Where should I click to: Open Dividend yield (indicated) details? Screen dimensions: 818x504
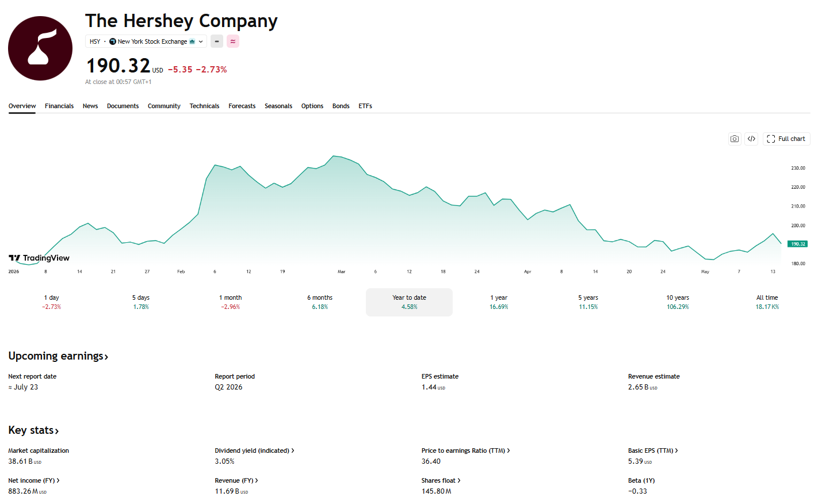click(254, 450)
